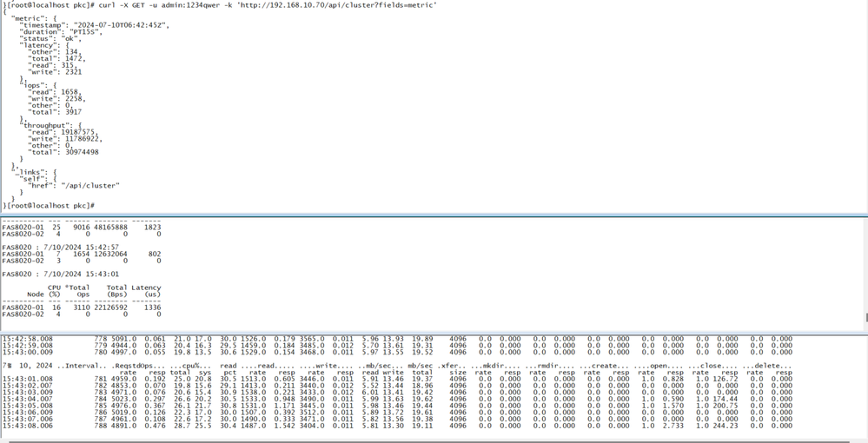Image resolution: width=868 pixels, height=443 pixels.
Task: Click the "...cpu%..." column header
Action: [x=190, y=366]
